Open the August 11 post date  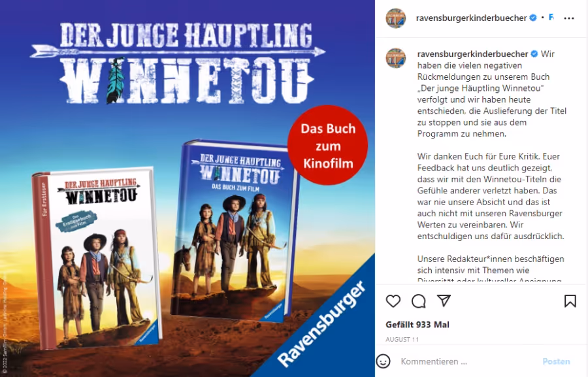[x=402, y=339]
